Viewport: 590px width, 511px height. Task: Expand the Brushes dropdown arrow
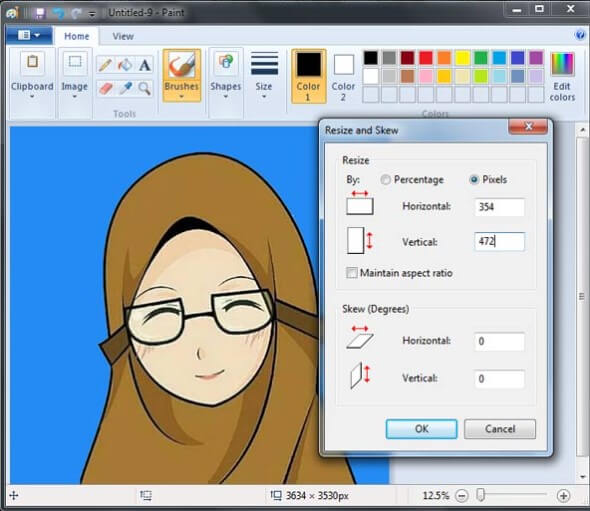tap(181, 97)
